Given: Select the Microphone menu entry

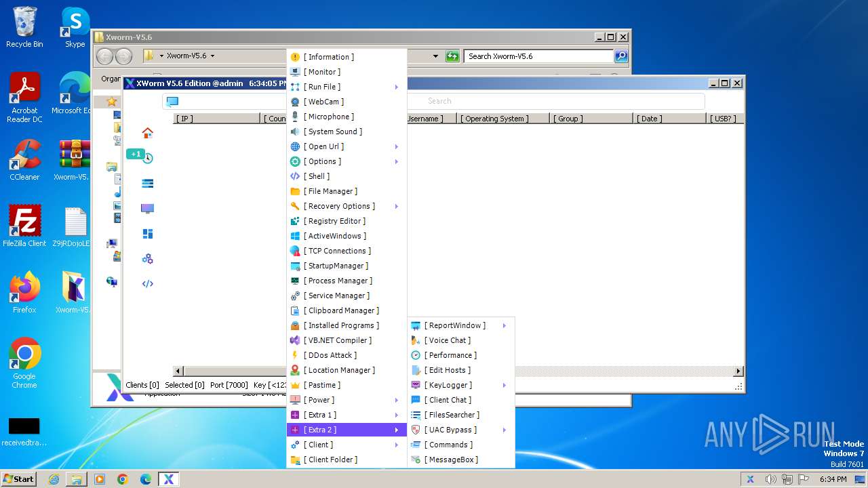Looking at the screenshot, I should [x=347, y=117].
